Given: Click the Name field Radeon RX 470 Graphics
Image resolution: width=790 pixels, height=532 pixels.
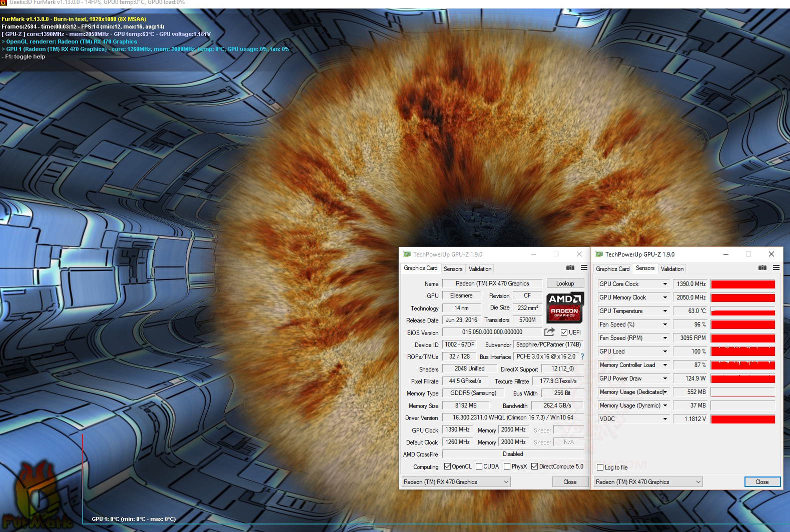Looking at the screenshot, I should pyautogui.click(x=492, y=283).
